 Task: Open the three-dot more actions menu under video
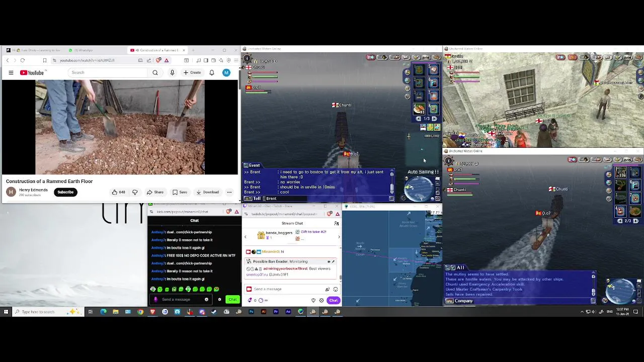pyautogui.click(x=229, y=192)
